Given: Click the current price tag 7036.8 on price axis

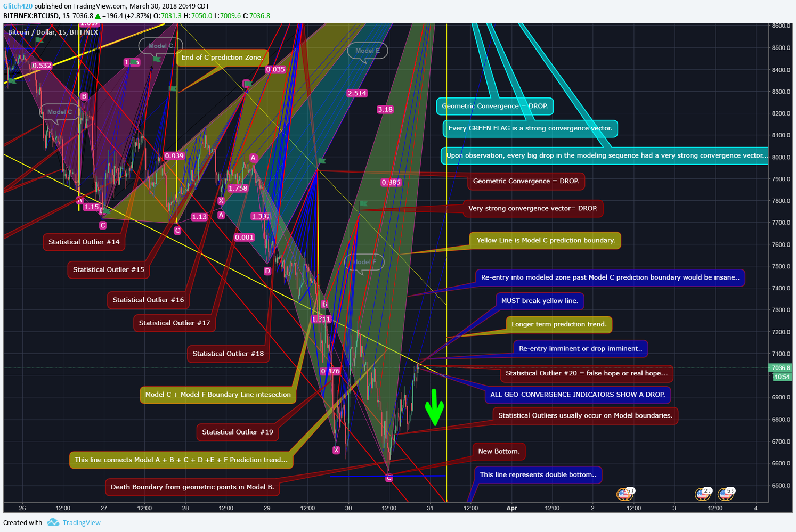Looking at the screenshot, I should pos(781,368).
